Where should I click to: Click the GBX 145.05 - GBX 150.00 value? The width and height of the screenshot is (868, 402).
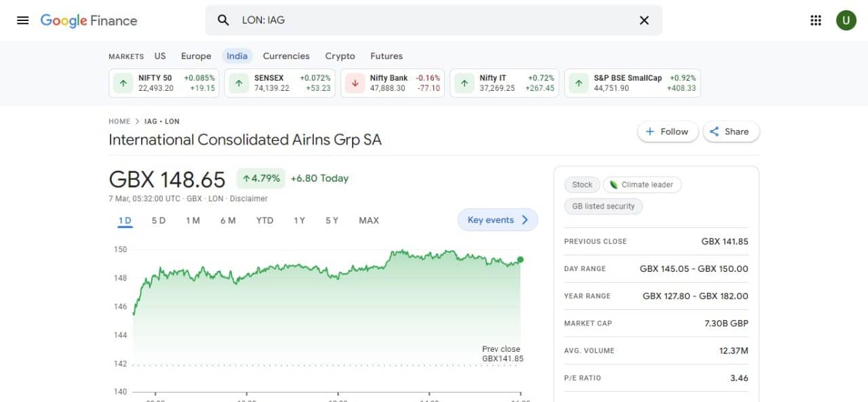coord(694,268)
